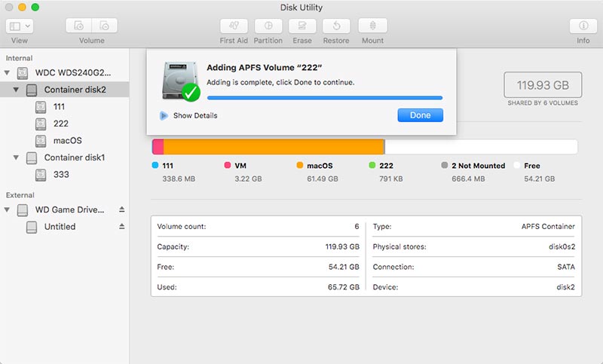Collapse Container disk2 in sidebar

(x=17, y=90)
